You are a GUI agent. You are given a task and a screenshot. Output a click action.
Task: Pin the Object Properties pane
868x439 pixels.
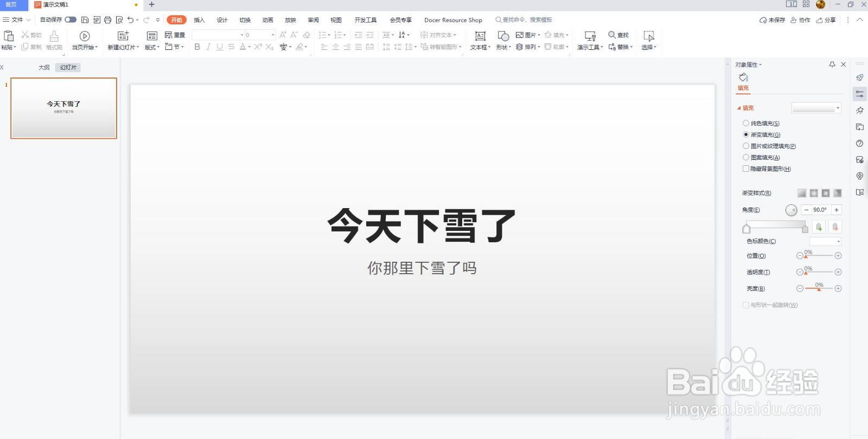tap(832, 64)
